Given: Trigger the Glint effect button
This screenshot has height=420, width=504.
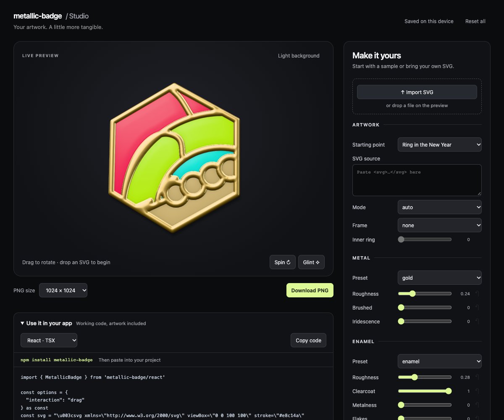Looking at the screenshot, I should pos(311,262).
